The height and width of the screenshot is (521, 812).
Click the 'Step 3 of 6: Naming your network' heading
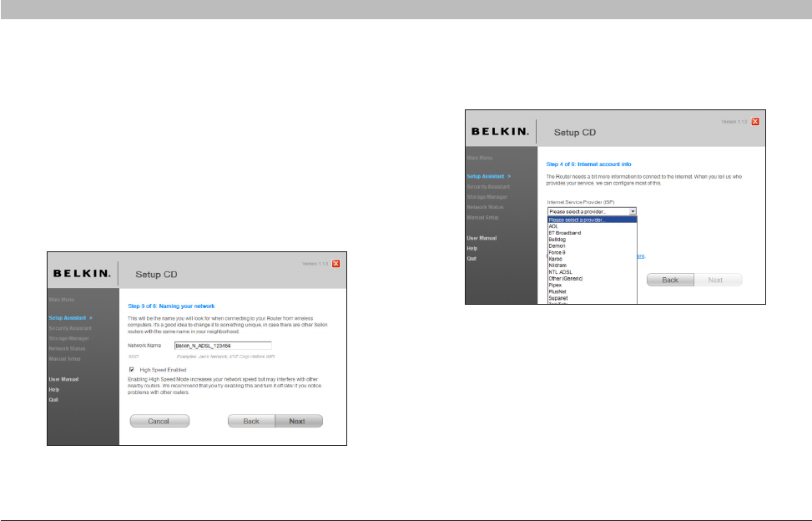click(171, 306)
